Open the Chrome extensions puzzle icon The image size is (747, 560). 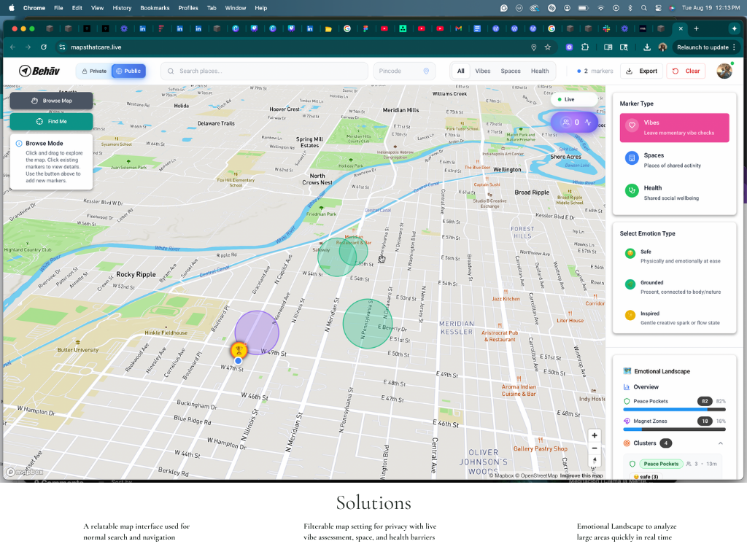(x=585, y=47)
